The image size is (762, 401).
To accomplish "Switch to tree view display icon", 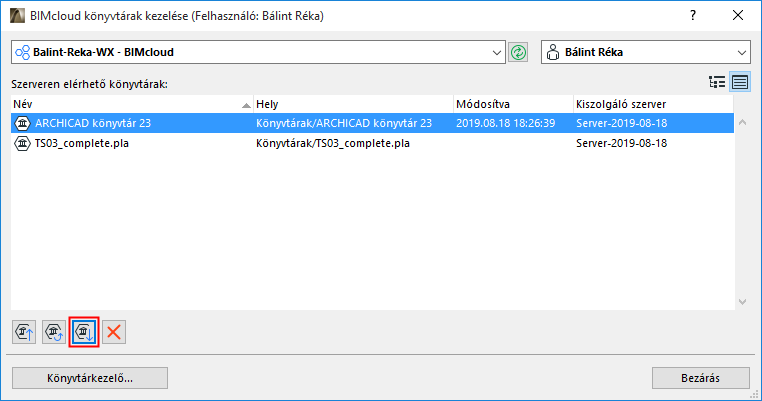I will [x=717, y=82].
